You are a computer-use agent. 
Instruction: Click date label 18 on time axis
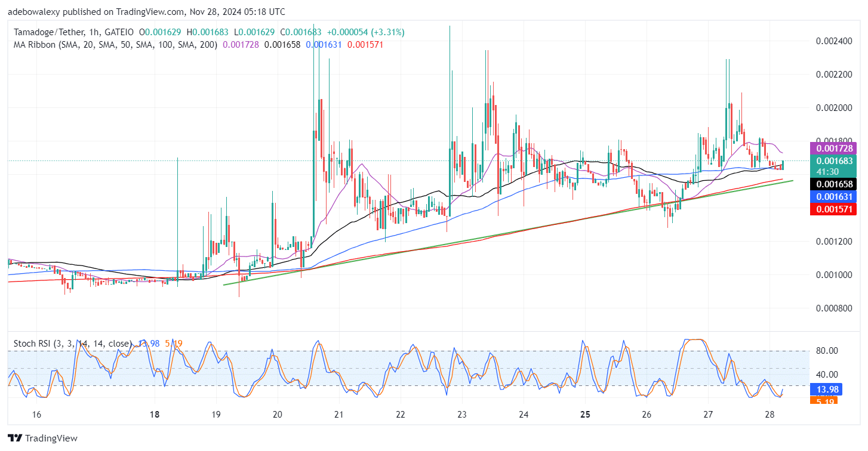point(155,414)
